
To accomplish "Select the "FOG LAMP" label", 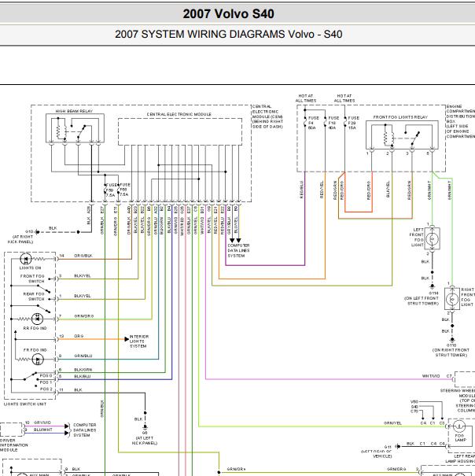I will 460,437.
